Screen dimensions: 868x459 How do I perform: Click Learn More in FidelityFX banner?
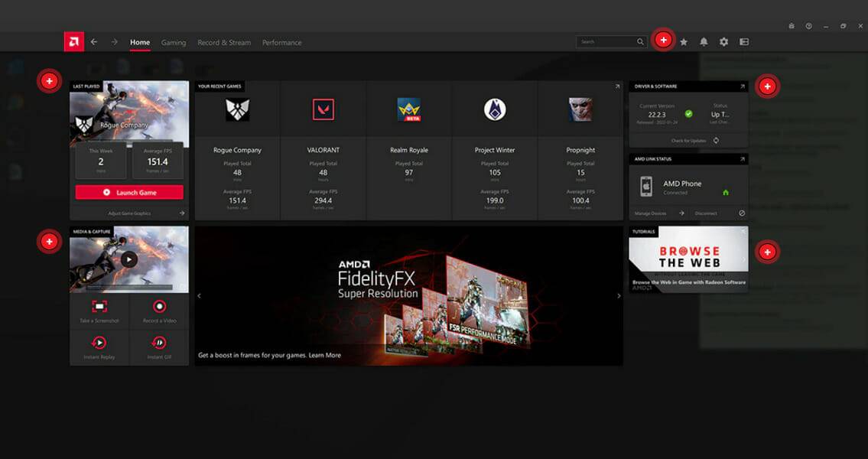pyautogui.click(x=325, y=355)
